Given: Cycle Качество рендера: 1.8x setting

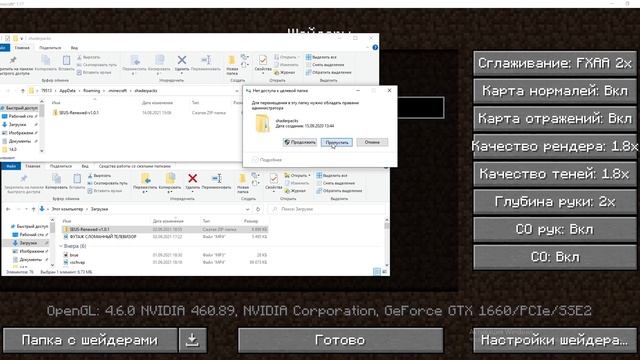Looking at the screenshot, I should coord(555,146).
